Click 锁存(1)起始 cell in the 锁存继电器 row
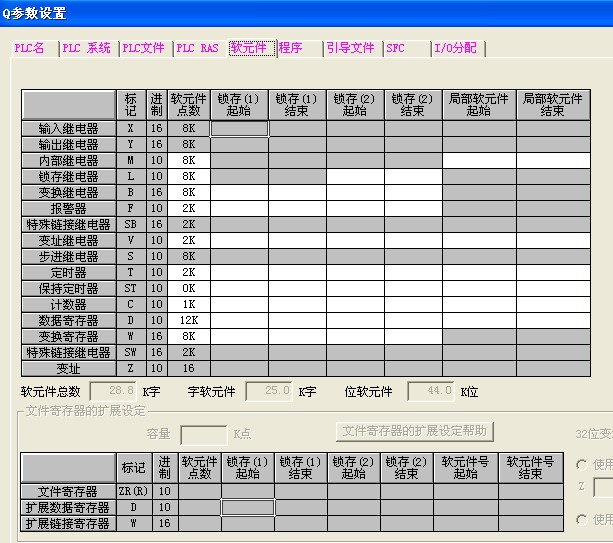 pos(239,176)
